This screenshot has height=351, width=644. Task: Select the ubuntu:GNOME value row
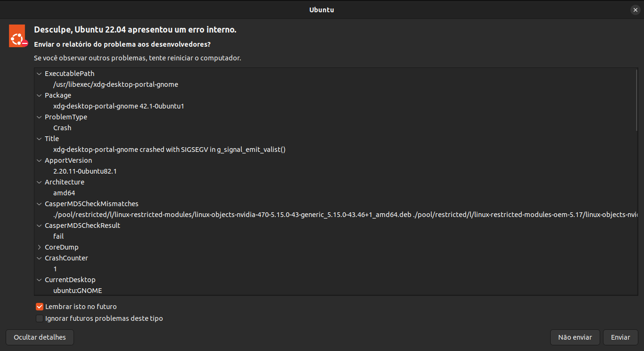coord(336,291)
